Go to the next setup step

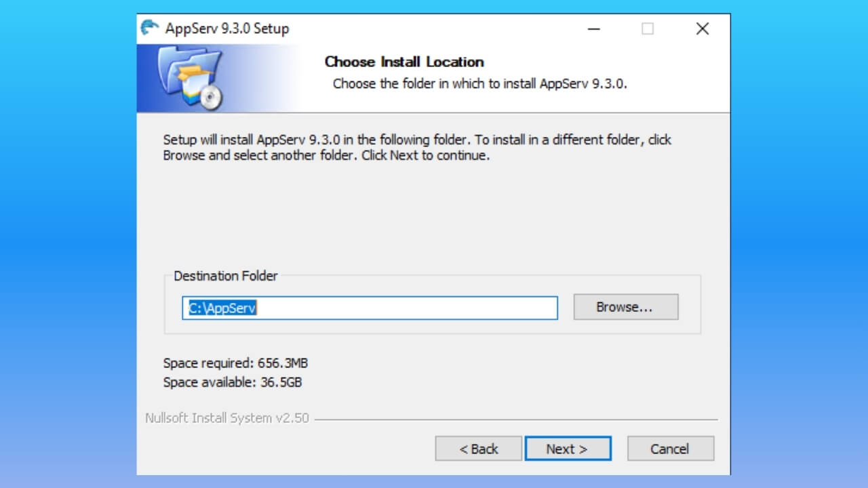point(568,449)
